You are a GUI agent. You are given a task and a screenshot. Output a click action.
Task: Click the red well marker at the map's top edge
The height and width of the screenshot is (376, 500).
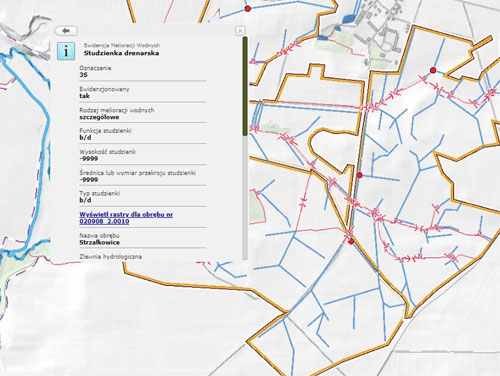pos(247,9)
